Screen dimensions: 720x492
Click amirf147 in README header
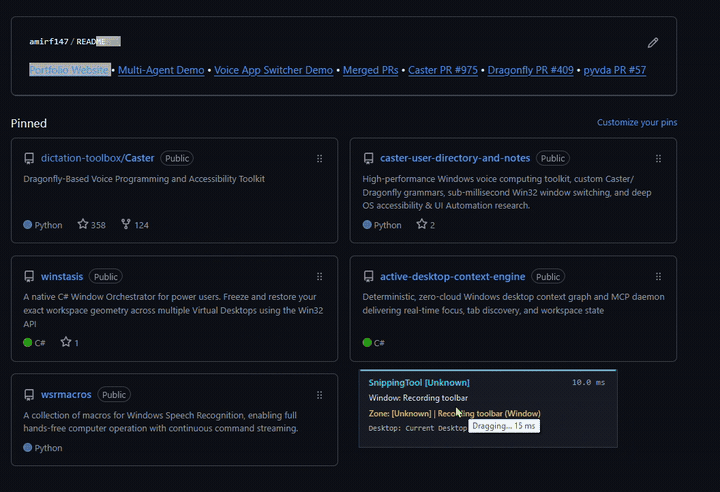tap(49, 41)
